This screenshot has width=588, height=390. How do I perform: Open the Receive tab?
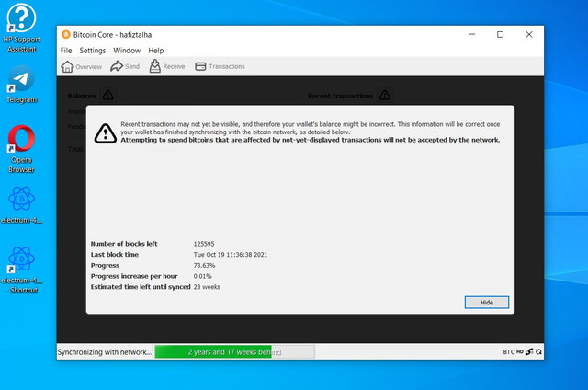167,66
